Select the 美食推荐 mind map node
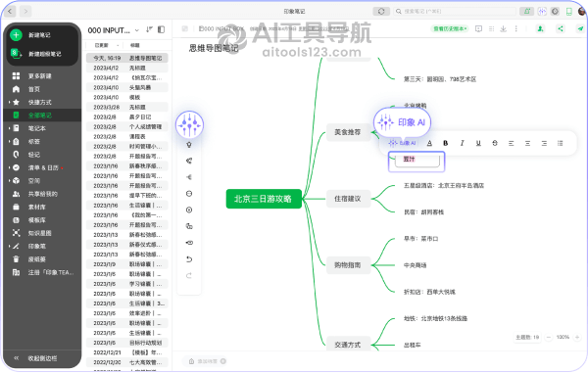Screen dimensions: 588x373 click(x=348, y=132)
